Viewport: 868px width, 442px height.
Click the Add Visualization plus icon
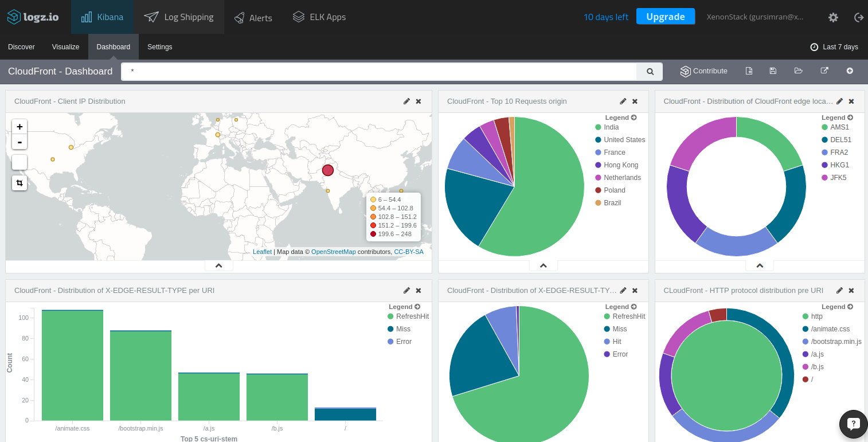[850, 71]
